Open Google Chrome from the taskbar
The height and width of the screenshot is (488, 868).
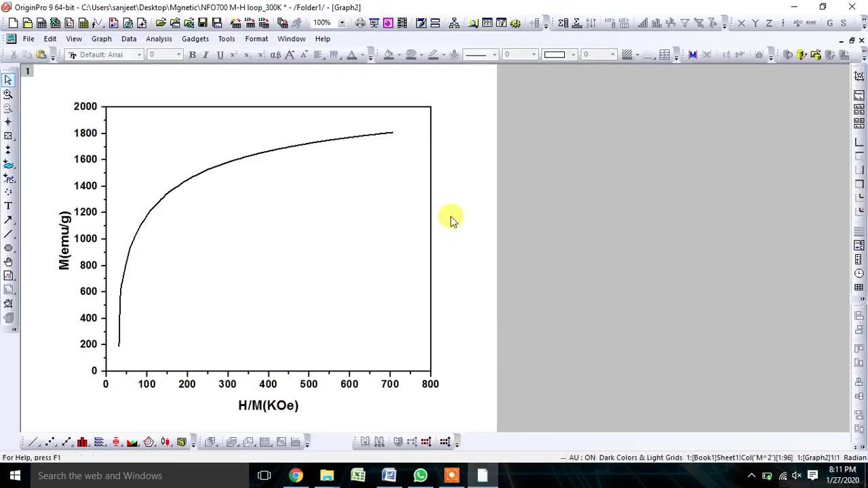click(296, 475)
